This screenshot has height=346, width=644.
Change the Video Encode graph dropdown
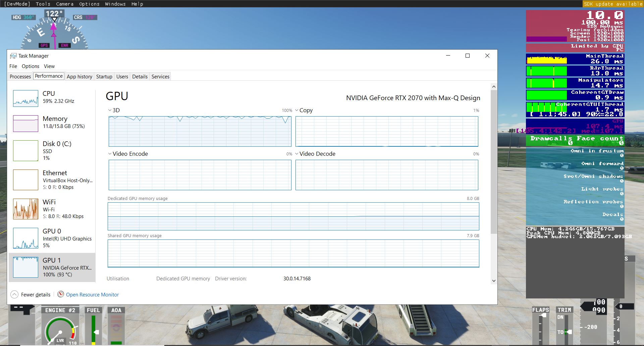[110, 154]
